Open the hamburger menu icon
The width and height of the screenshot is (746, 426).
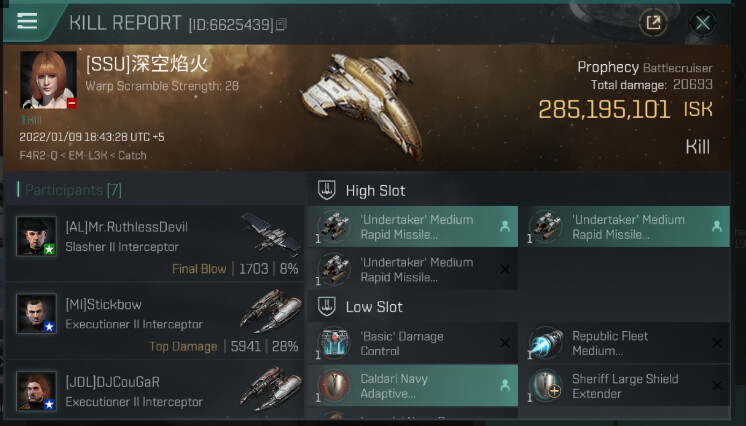27,21
